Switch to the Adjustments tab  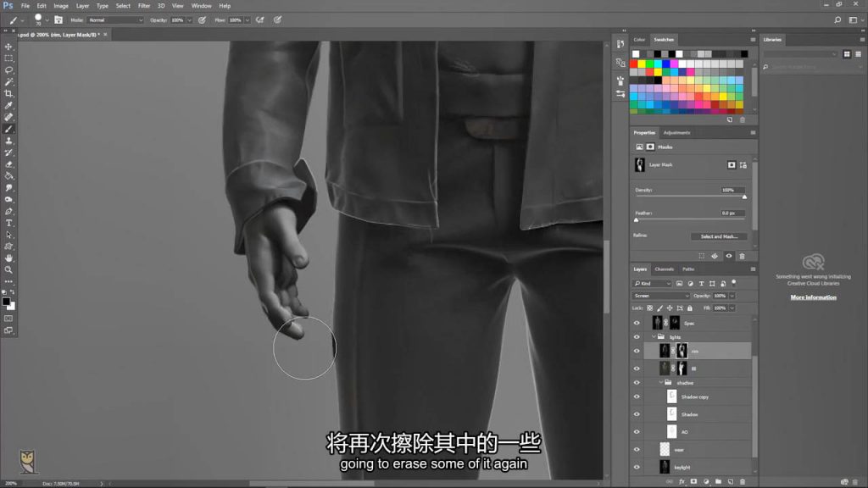click(x=676, y=133)
